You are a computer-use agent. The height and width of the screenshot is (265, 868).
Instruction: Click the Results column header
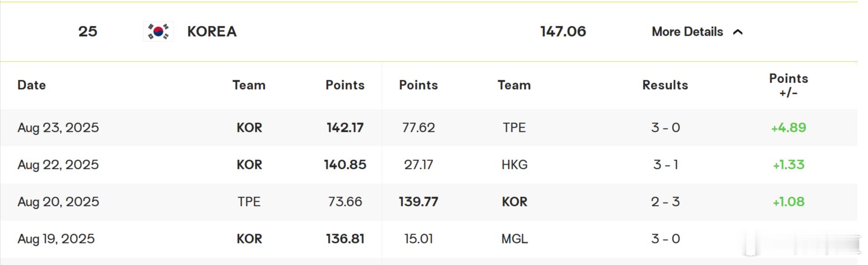665,85
